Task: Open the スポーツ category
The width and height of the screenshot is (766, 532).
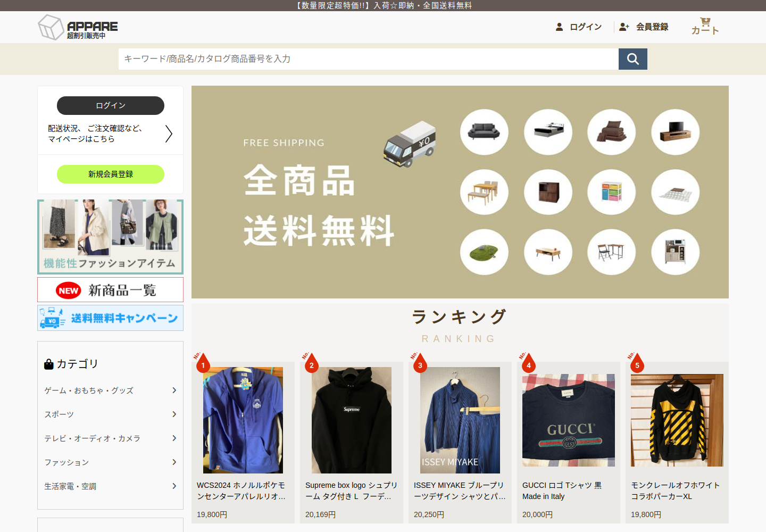Action: pyautogui.click(x=59, y=414)
